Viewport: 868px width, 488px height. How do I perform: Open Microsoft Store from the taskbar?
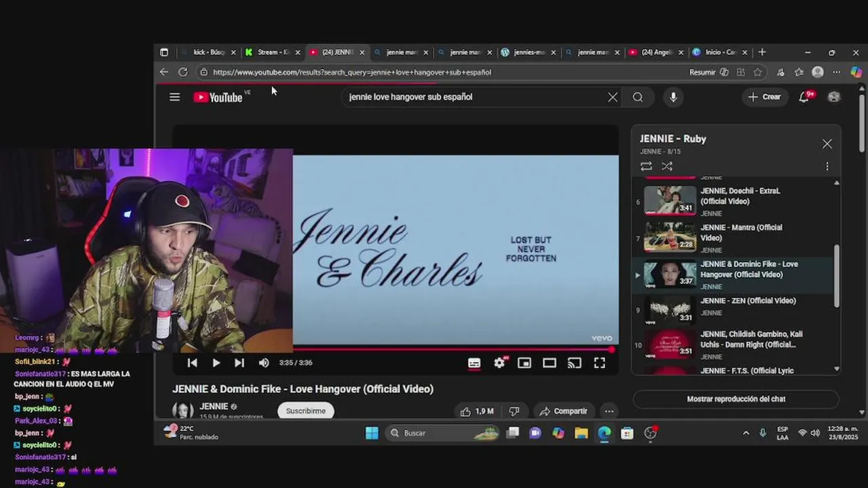click(627, 433)
